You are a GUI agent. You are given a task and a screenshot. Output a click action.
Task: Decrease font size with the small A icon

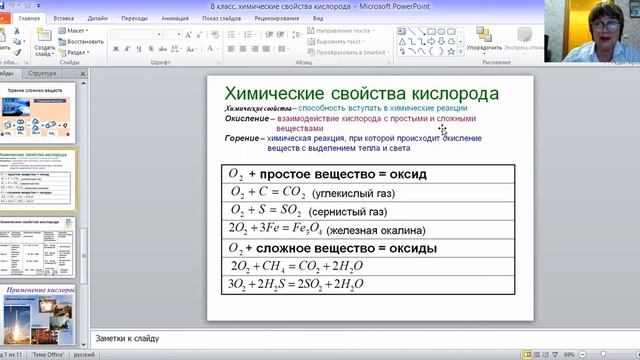(199, 35)
